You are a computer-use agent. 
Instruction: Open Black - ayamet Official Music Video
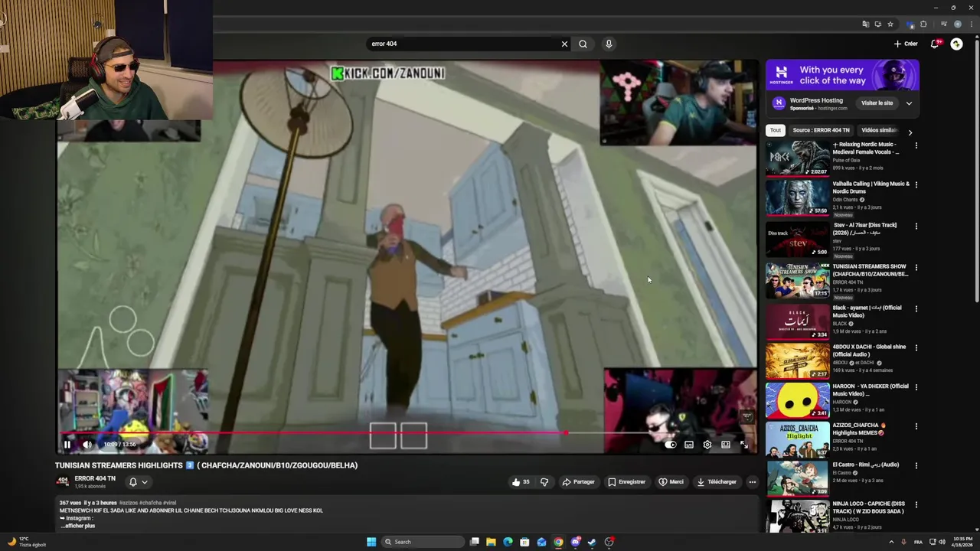click(x=797, y=321)
